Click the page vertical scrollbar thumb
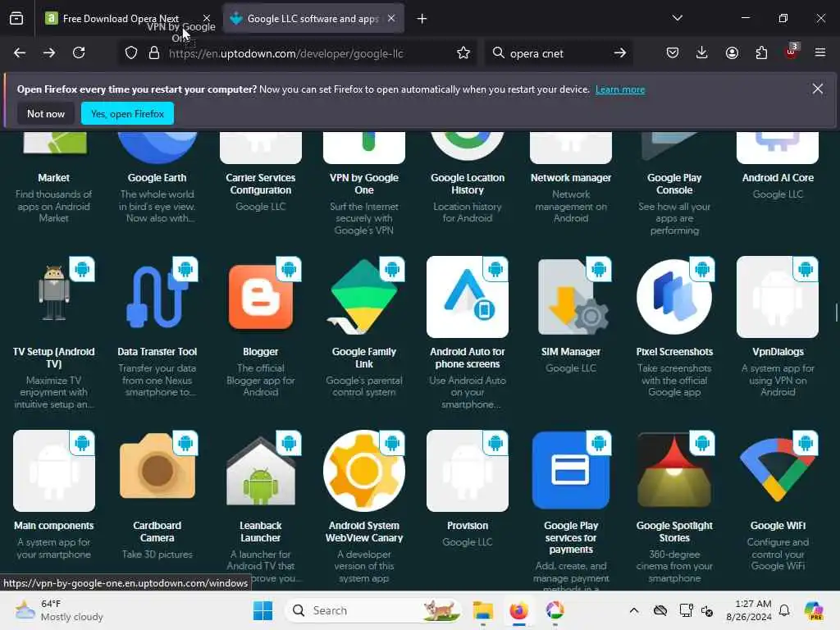The image size is (840, 630). (836, 313)
